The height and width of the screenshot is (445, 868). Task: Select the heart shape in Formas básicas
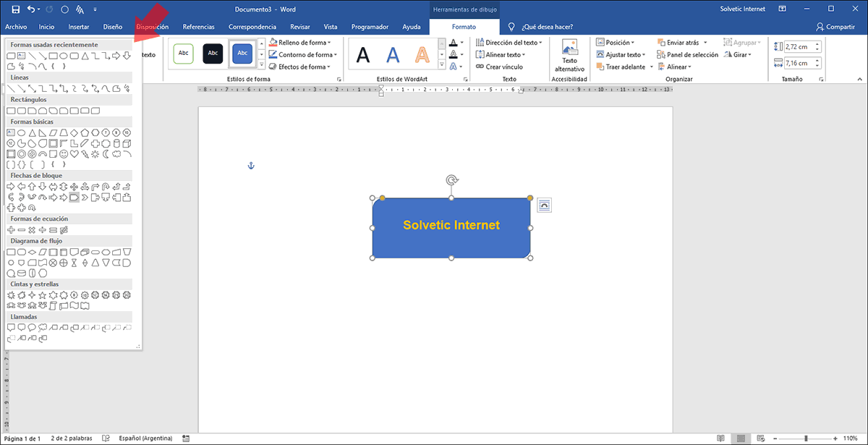[x=75, y=154]
